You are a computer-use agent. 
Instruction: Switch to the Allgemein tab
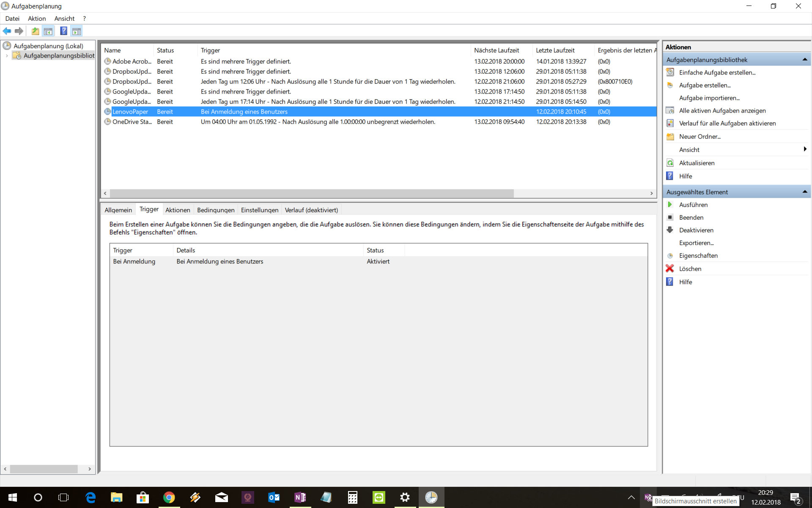click(118, 210)
